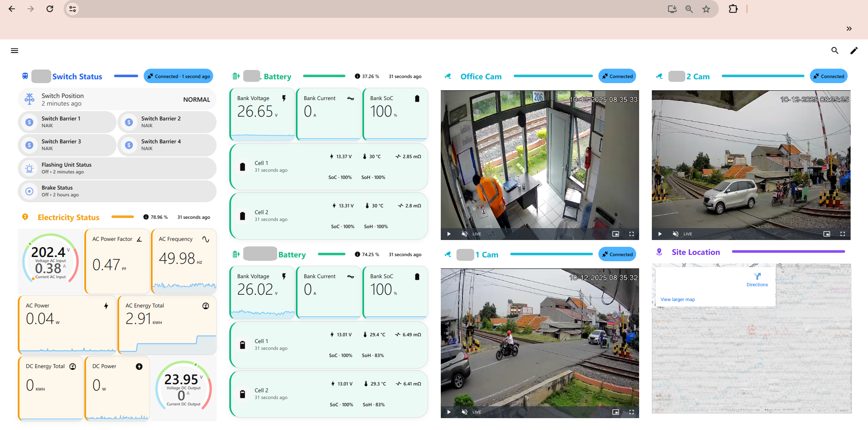Open the browser extensions puzzle icon
The image size is (868, 430).
tap(733, 9)
